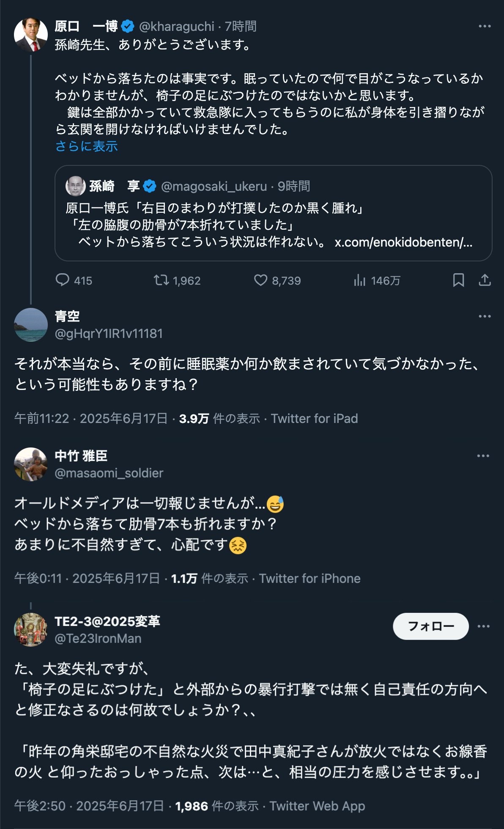Open more options on 中竹 雅臣's reply
This screenshot has height=829, width=504.
[483, 456]
